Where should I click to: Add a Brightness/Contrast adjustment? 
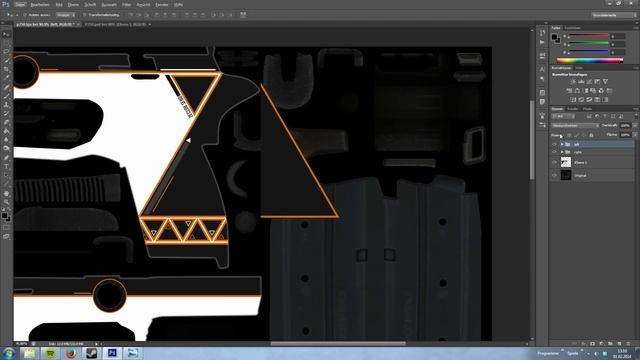[573, 82]
